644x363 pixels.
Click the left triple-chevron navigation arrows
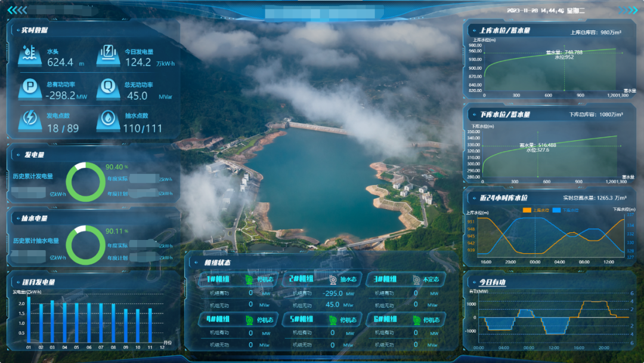click(x=17, y=10)
